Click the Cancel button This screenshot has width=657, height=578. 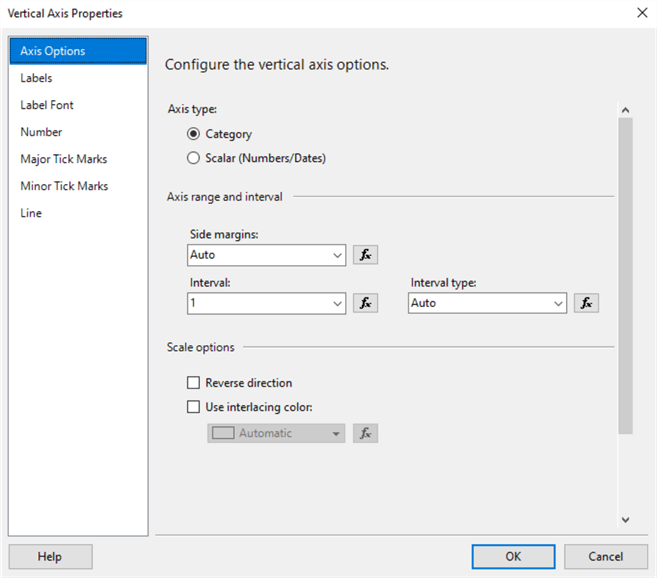(x=605, y=557)
